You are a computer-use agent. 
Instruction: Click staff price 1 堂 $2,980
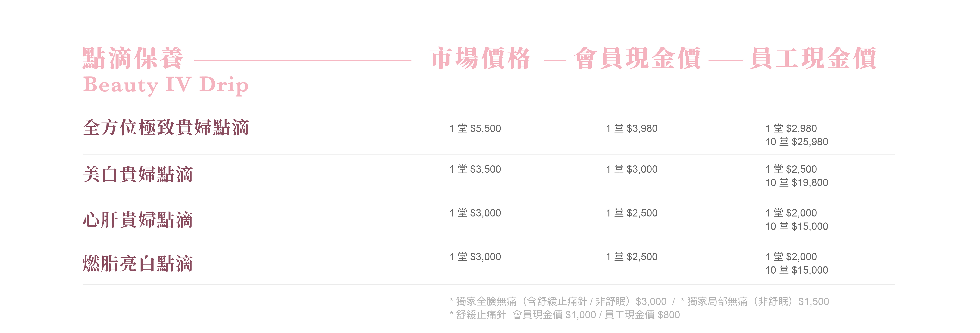tap(791, 129)
